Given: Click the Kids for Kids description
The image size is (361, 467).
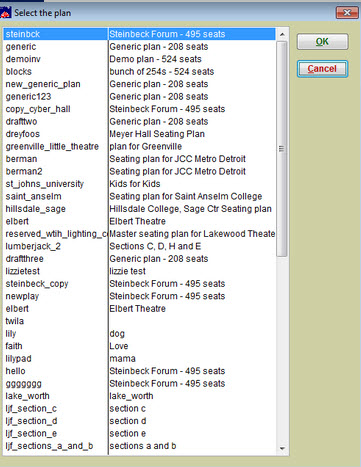Looking at the screenshot, I should 135,184.
